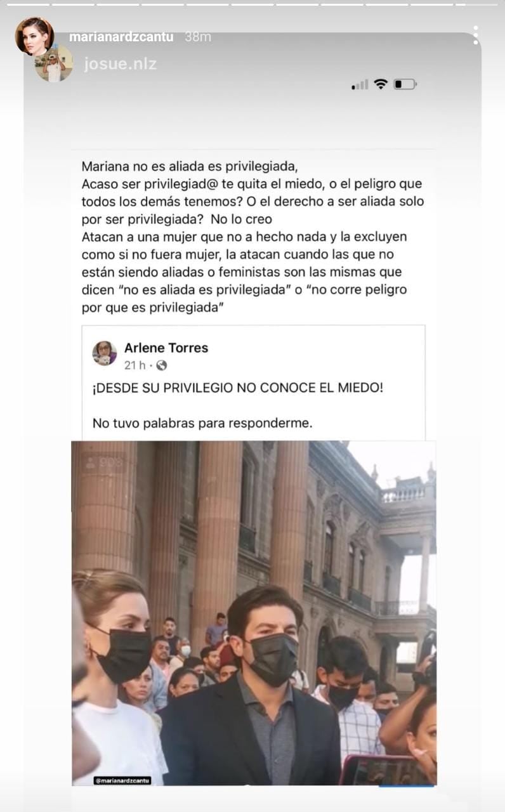Click the battery status icon

pyautogui.click(x=405, y=84)
